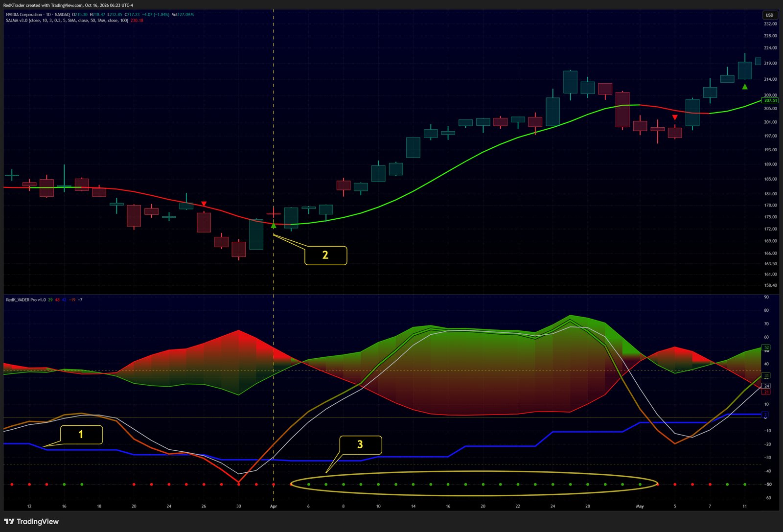This screenshot has width=783, height=532.
Task: Click the NVIDIA Corporation symbol title
Action: (24, 15)
